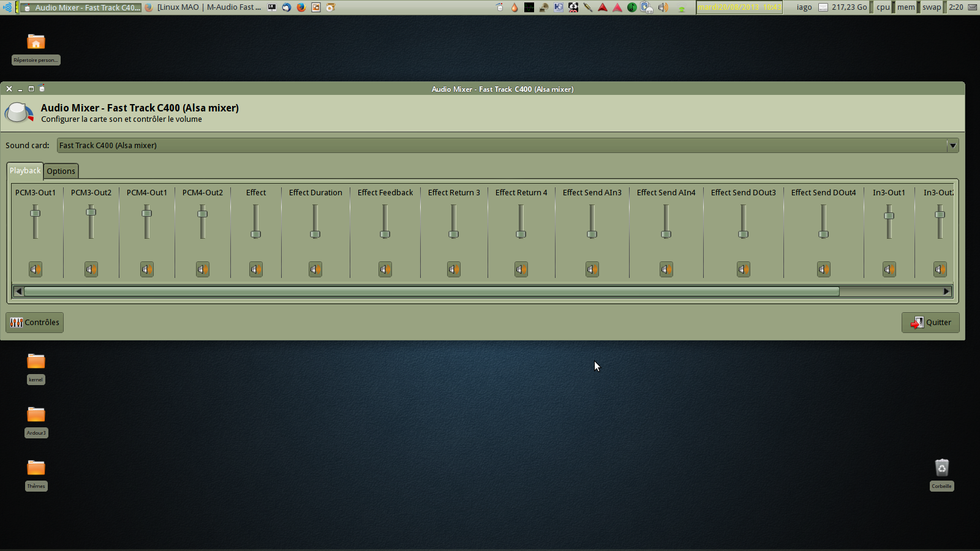Mute the PCM4-Out2 channel
Image resolution: width=980 pixels, height=551 pixels.
[203, 269]
